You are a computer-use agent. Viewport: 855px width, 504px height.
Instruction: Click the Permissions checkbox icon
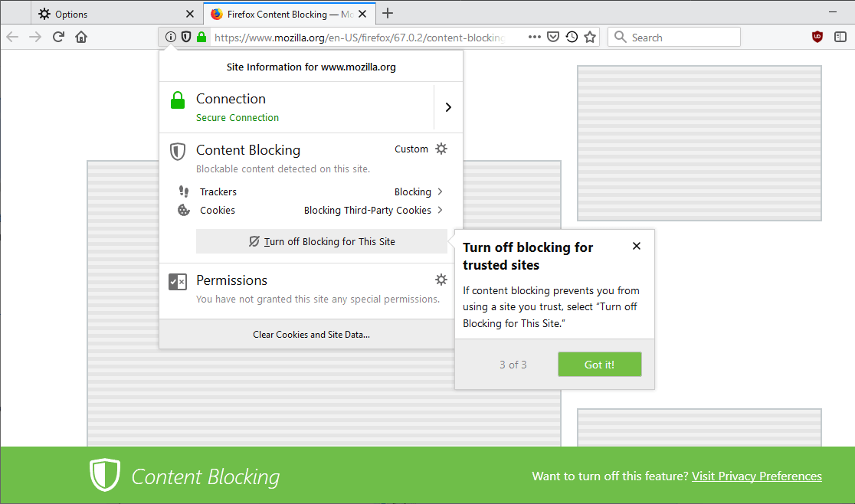178,282
